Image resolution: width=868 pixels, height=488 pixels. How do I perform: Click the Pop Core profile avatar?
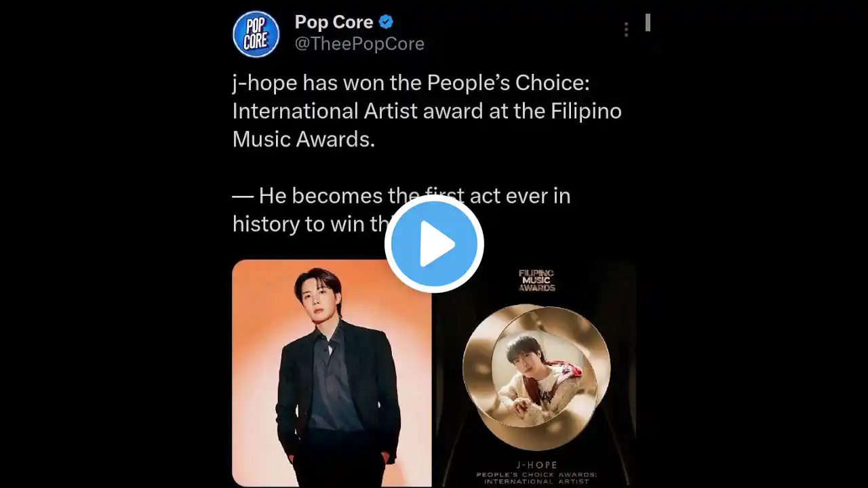click(x=256, y=34)
